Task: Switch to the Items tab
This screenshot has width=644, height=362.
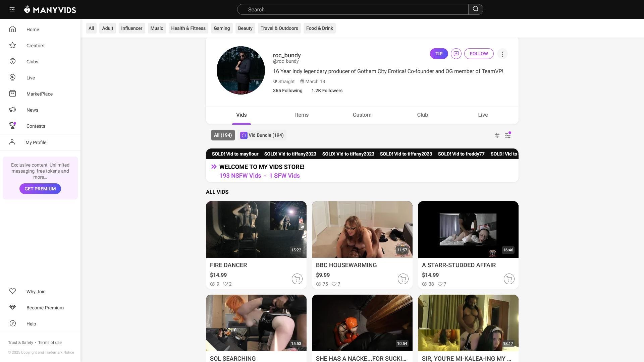Action: point(302,115)
